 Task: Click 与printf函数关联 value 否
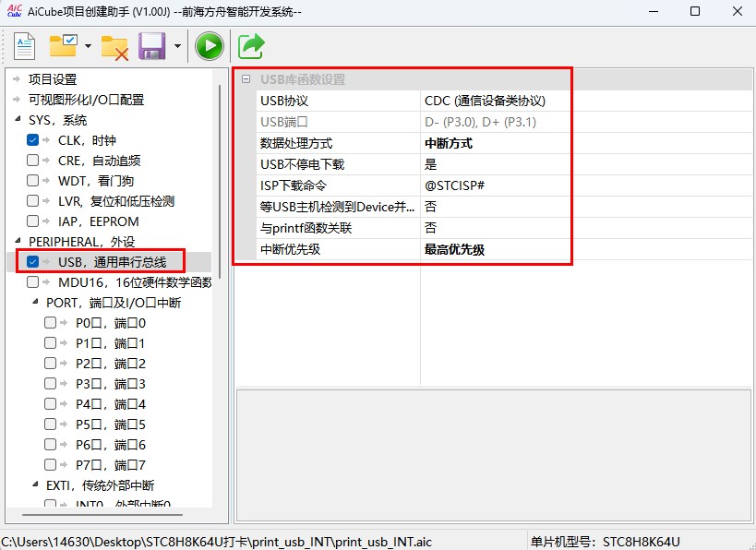(586, 228)
